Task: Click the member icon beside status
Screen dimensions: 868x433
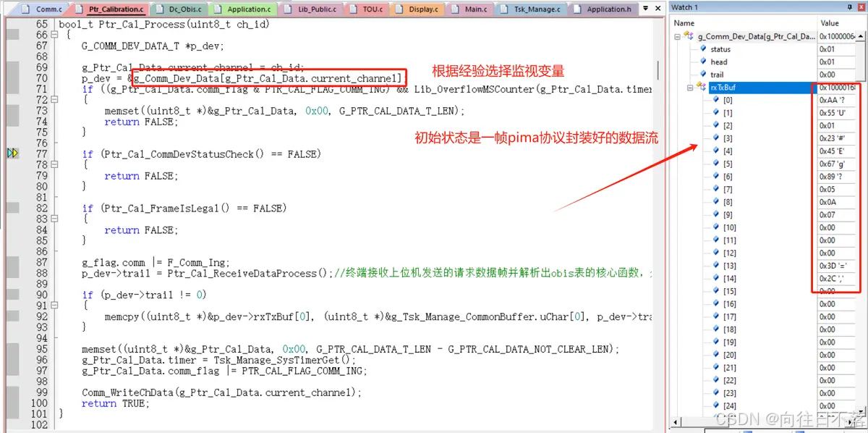Action: (702, 49)
